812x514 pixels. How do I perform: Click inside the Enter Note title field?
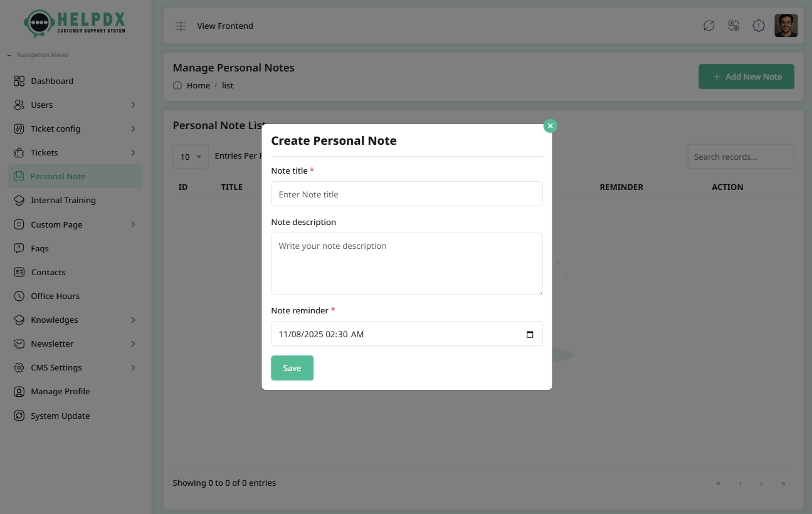tap(406, 194)
